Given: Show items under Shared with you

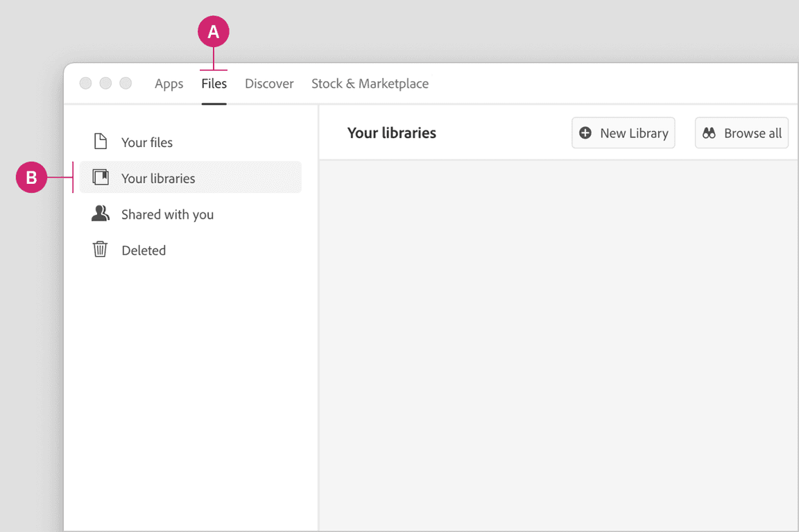Looking at the screenshot, I should click(x=167, y=214).
